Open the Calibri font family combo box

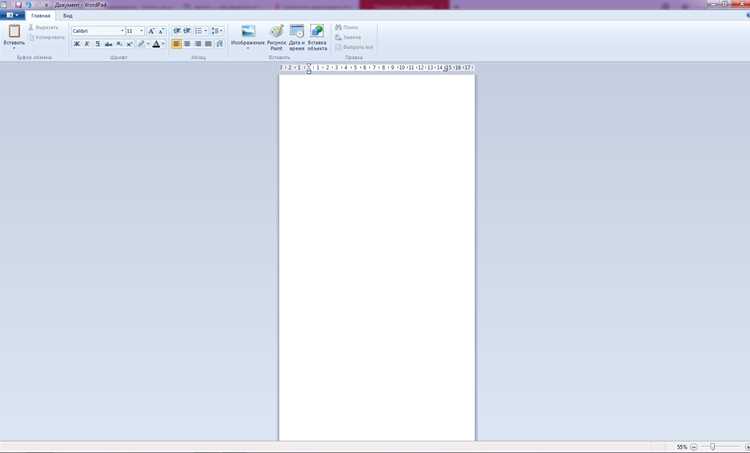[x=98, y=31]
